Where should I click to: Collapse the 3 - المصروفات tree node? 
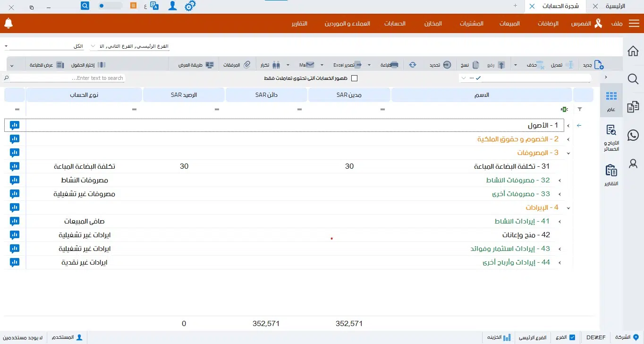pos(568,153)
